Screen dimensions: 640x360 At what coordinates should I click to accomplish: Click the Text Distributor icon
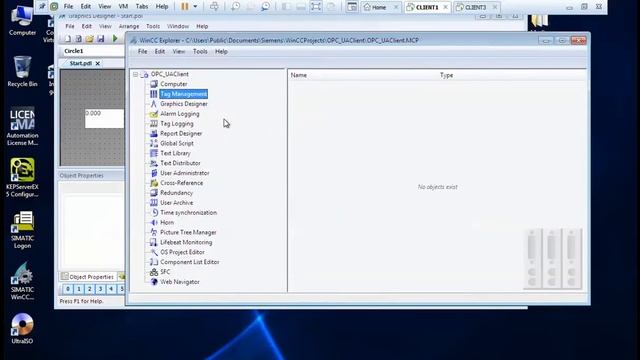click(x=154, y=163)
